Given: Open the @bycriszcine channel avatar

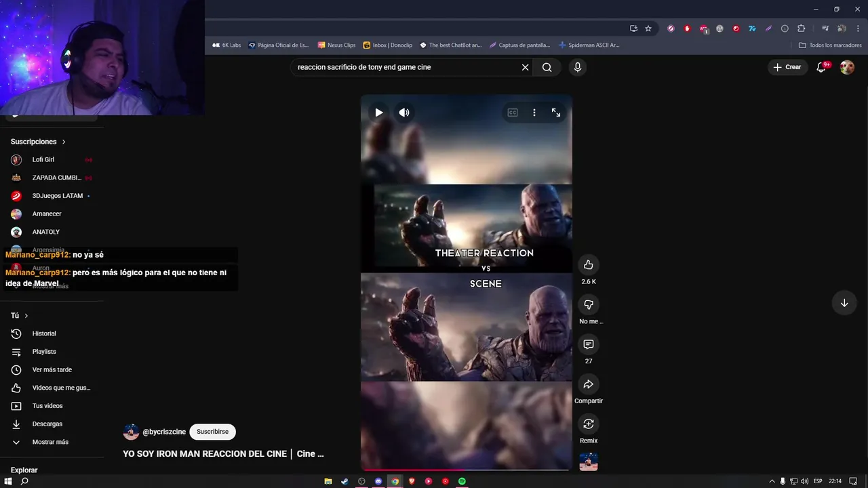Looking at the screenshot, I should (x=131, y=432).
